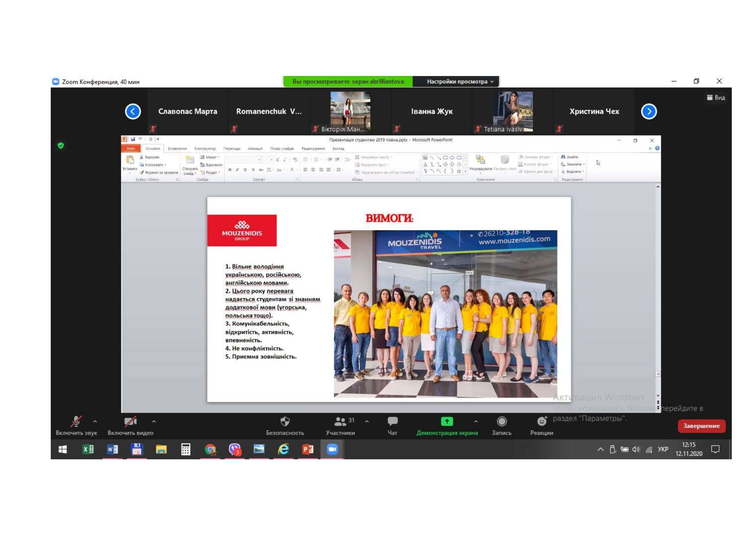Screen dimensions: 756x535
Task: Toggle underline П formatting
Action: click(245, 170)
